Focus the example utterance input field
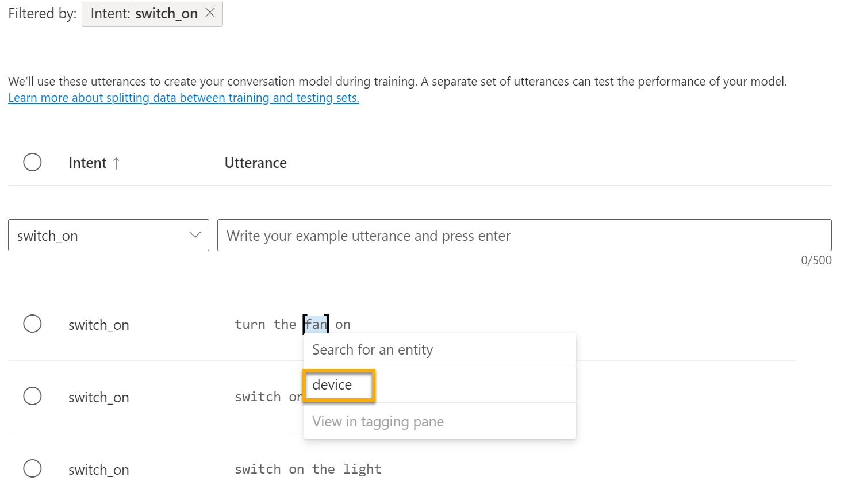Viewport: 848px width, 504px height. pos(524,235)
